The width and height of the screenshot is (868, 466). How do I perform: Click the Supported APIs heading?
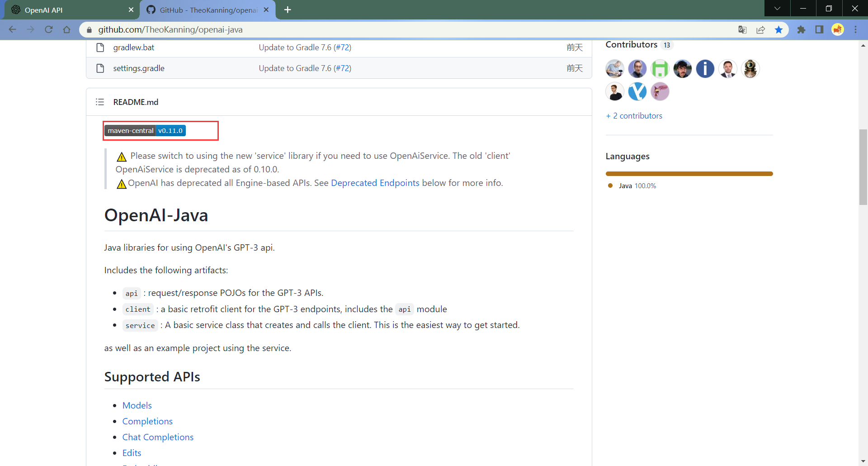pos(152,376)
